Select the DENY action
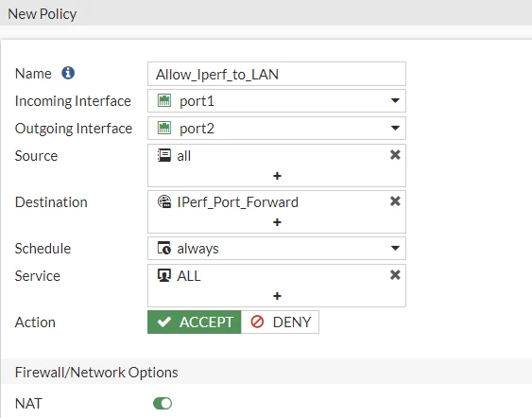532x418 pixels. click(x=280, y=322)
